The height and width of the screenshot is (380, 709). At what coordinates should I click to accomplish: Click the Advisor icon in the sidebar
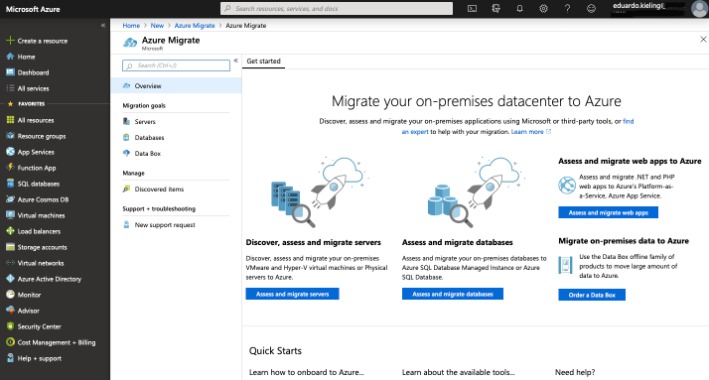(10, 310)
